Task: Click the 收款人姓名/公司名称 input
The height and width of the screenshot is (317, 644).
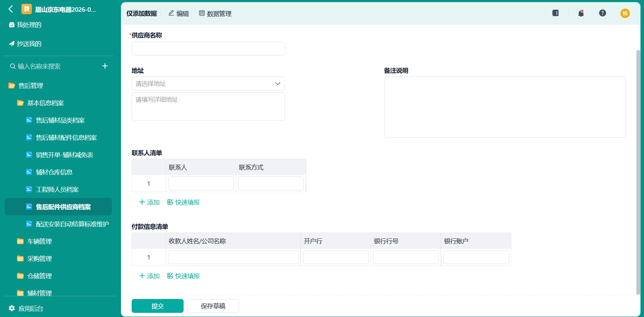Action: [x=233, y=257]
